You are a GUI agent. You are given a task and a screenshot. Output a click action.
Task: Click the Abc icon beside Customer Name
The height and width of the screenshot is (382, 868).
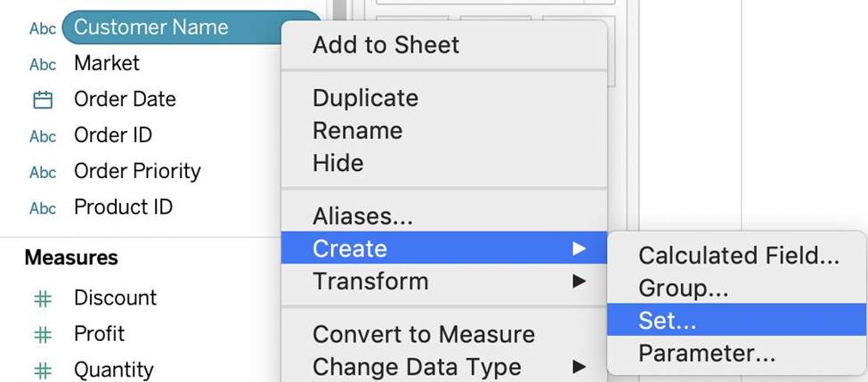(x=43, y=28)
